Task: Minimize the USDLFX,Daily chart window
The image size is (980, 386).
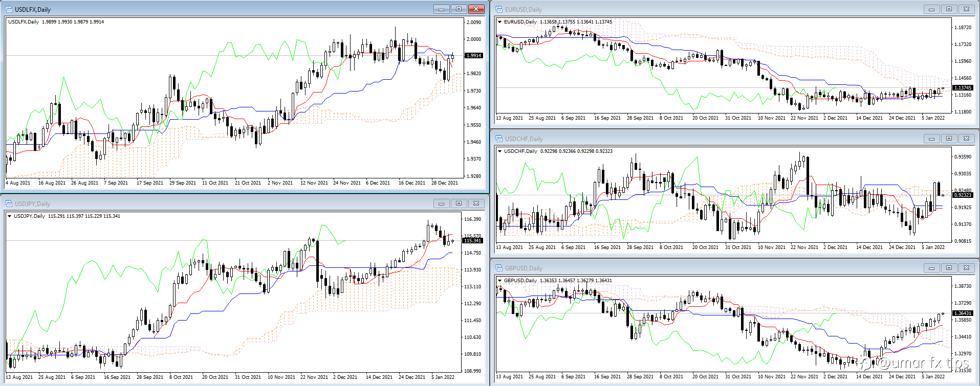Action: tap(441, 9)
